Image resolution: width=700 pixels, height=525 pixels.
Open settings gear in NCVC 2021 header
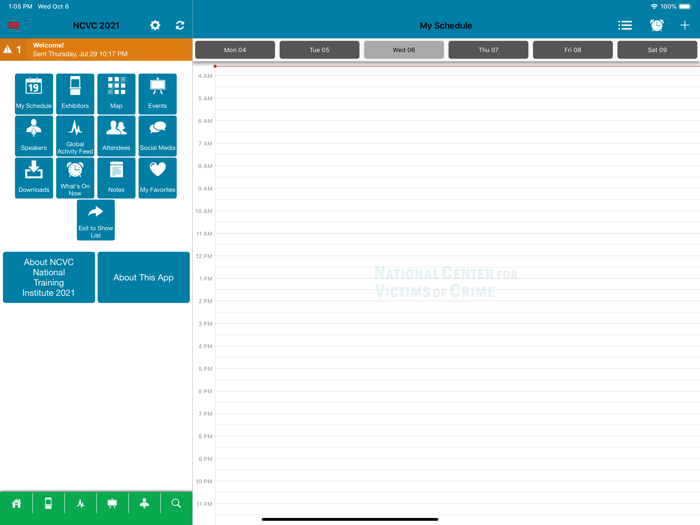tap(155, 25)
